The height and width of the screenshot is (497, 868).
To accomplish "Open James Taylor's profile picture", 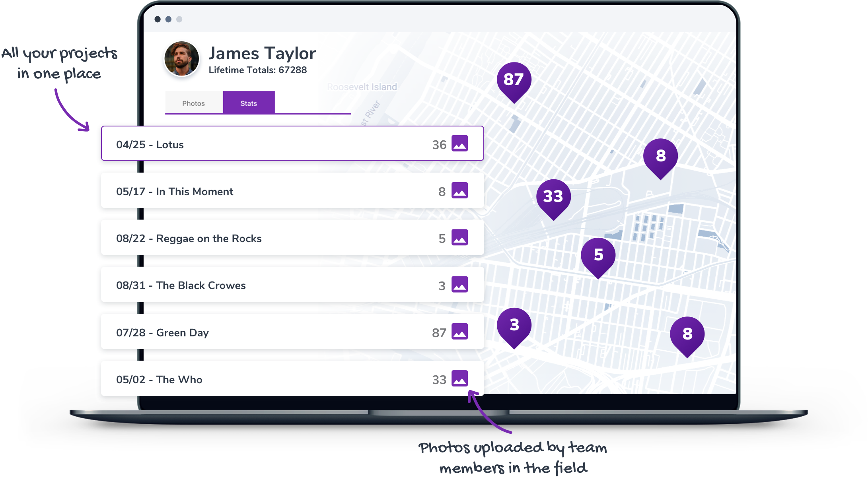I will pos(182,59).
